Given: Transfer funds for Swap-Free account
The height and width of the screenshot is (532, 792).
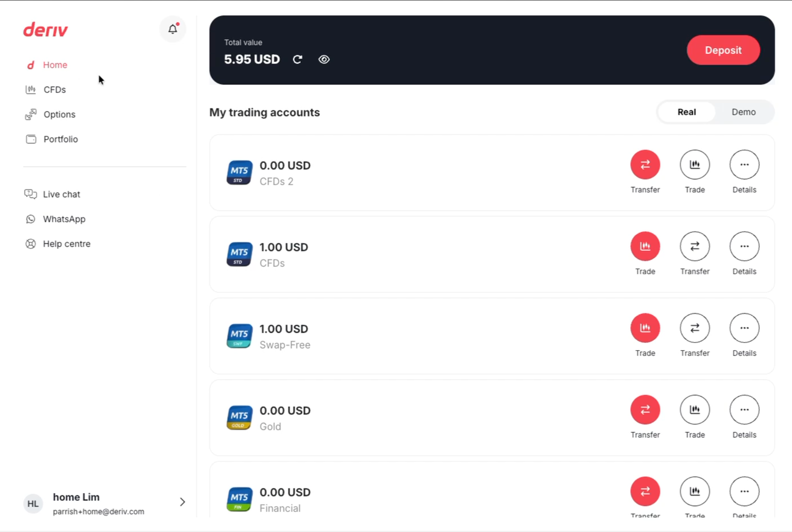Looking at the screenshot, I should [695, 328].
